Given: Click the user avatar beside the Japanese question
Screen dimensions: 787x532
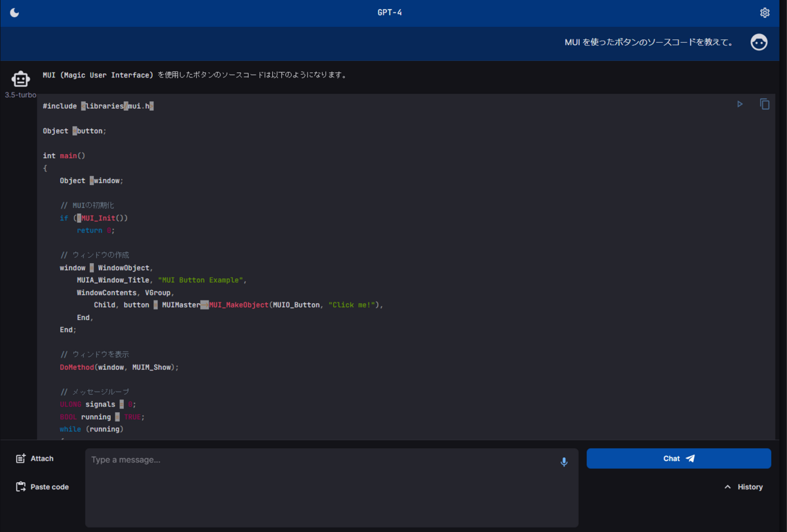Looking at the screenshot, I should click(x=759, y=42).
